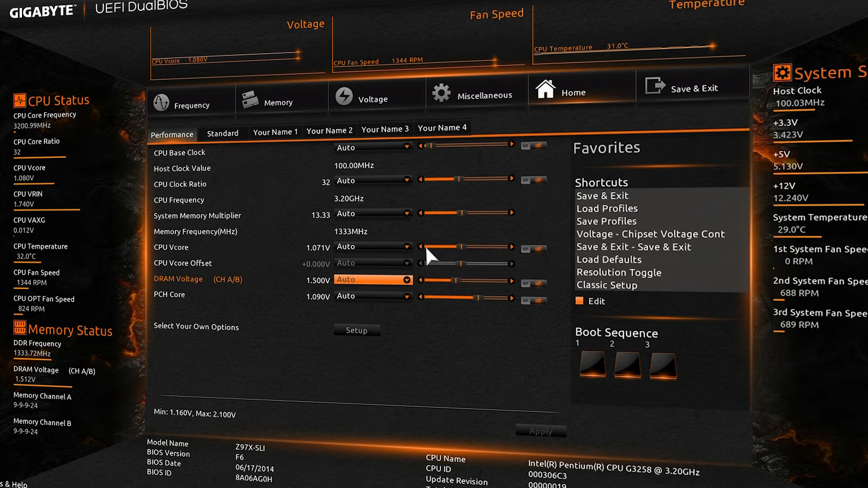Image resolution: width=868 pixels, height=488 pixels.
Task: Go to Home house icon
Action: (545, 89)
